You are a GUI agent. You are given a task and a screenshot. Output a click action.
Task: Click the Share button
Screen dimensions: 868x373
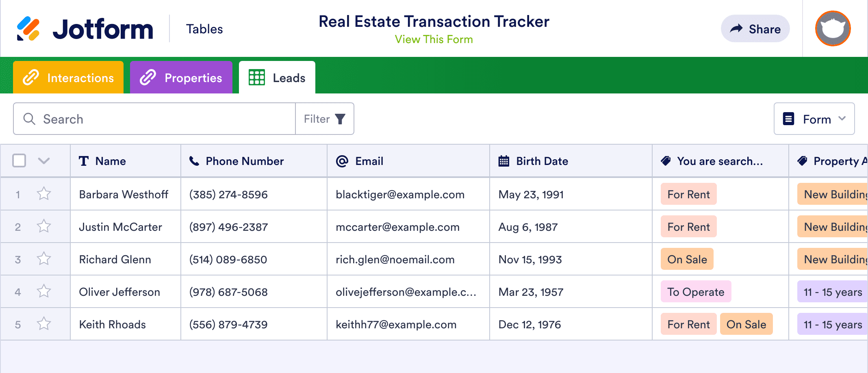(755, 28)
